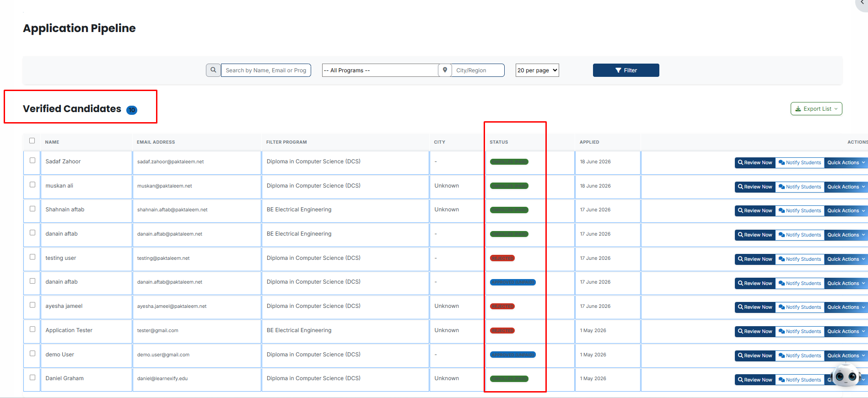Click the search by name input field
Screen dimensions: 868x398
(x=266, y=70)
